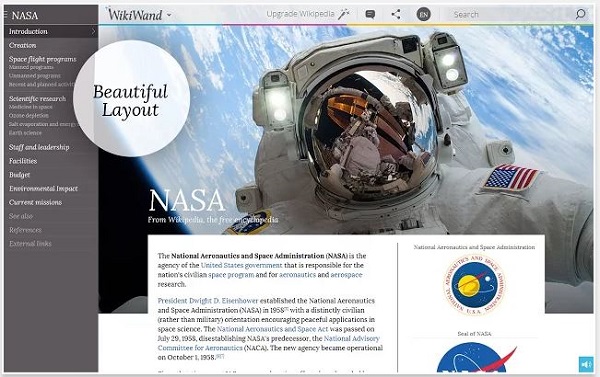Open Scientific research section
600x377 pixels.
(38, 99)
